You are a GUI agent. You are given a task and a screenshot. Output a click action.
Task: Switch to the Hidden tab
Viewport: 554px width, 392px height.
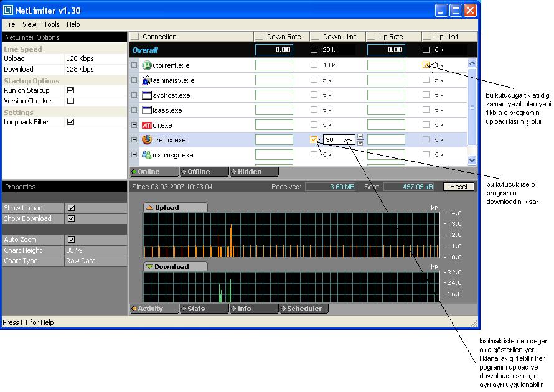(x=254, y=172)
